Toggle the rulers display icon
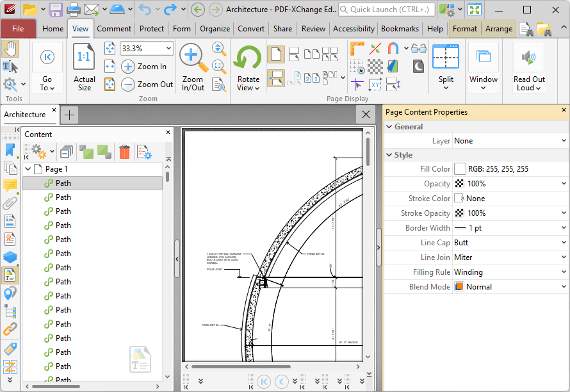Viewport: 570px width, 392px height. click(x=357, y=49)
